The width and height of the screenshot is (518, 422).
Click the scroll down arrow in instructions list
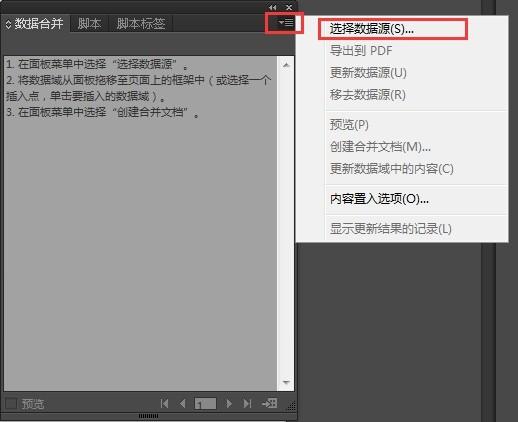coord(286,382)
